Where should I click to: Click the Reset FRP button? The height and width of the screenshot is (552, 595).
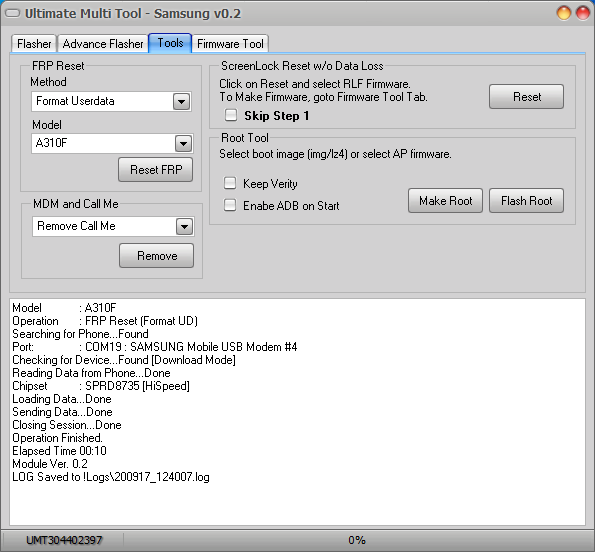156,170
